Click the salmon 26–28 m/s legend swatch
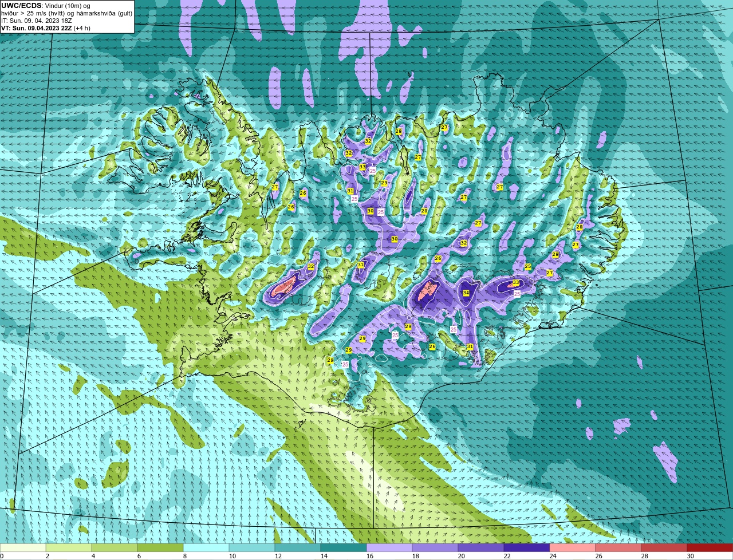 click(618, 548)
